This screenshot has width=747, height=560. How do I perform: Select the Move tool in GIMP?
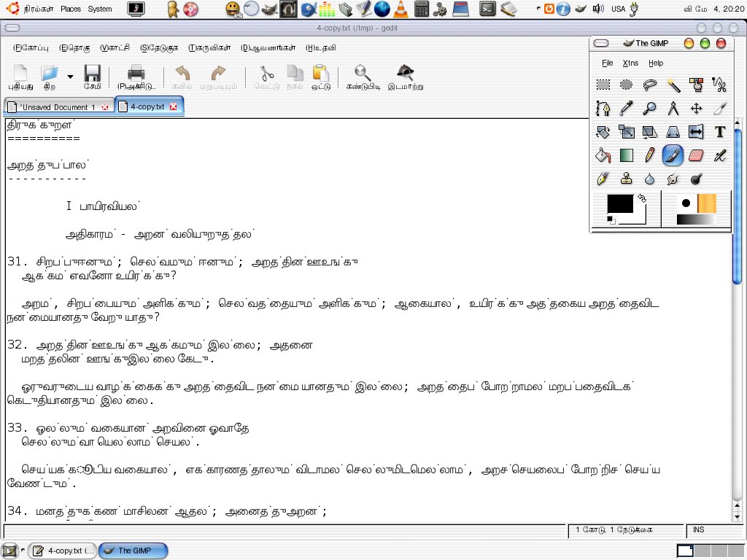697,109
